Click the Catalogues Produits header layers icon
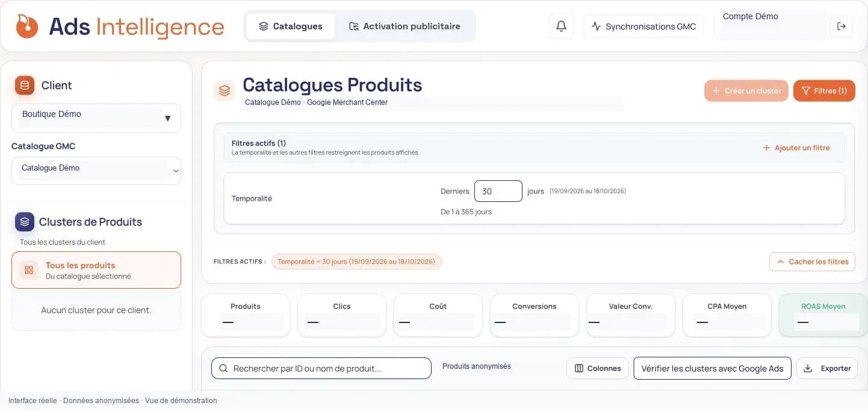The width and height of the screenshot is (868, 411). (x=225, y=91)
